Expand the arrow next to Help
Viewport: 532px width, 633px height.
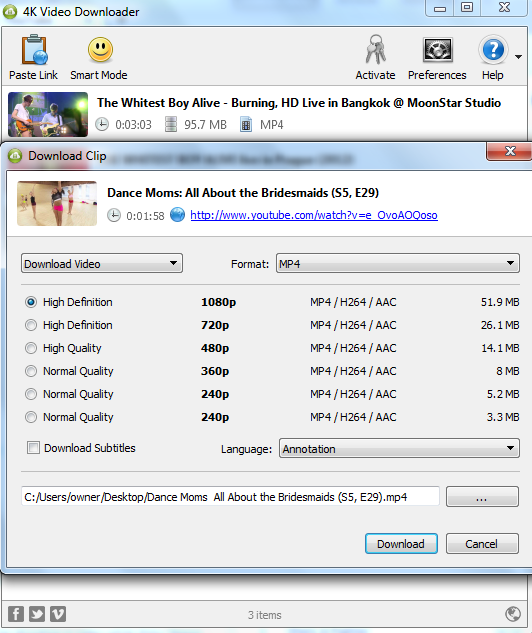pos(518,57)
